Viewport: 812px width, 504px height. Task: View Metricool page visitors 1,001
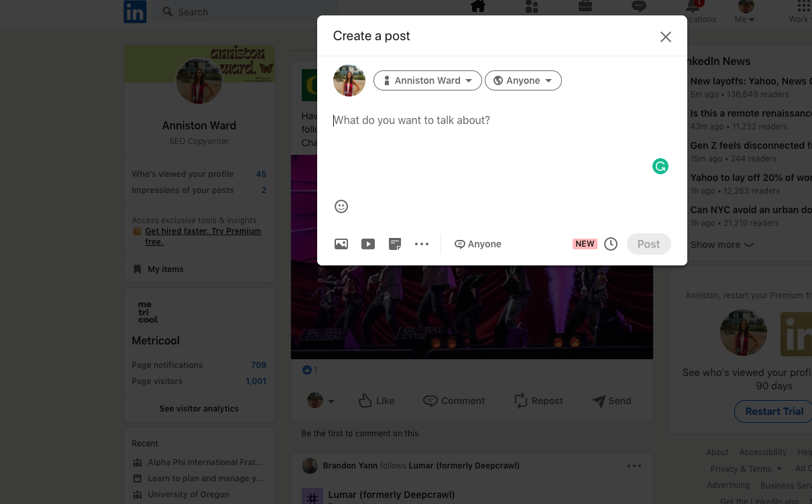click(199, 381)
